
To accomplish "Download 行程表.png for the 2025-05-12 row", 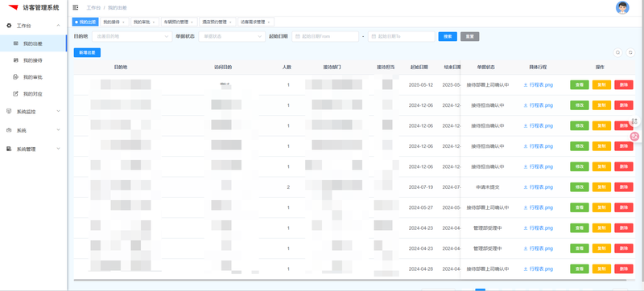I will tap(538, 85).
